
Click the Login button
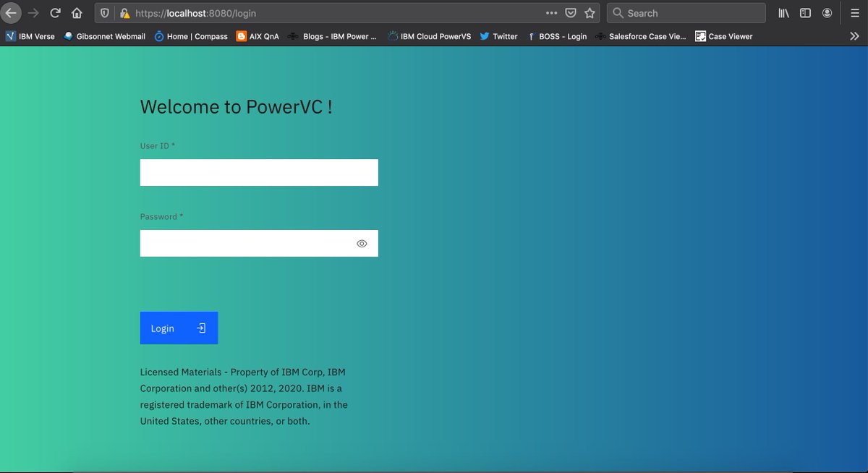pyautogui.click(x=179, y=328)
